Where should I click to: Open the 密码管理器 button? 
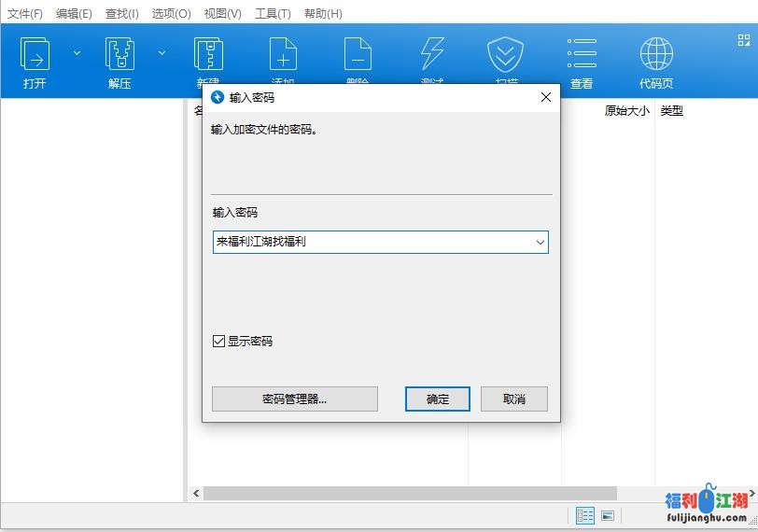[x=294, y=399]
